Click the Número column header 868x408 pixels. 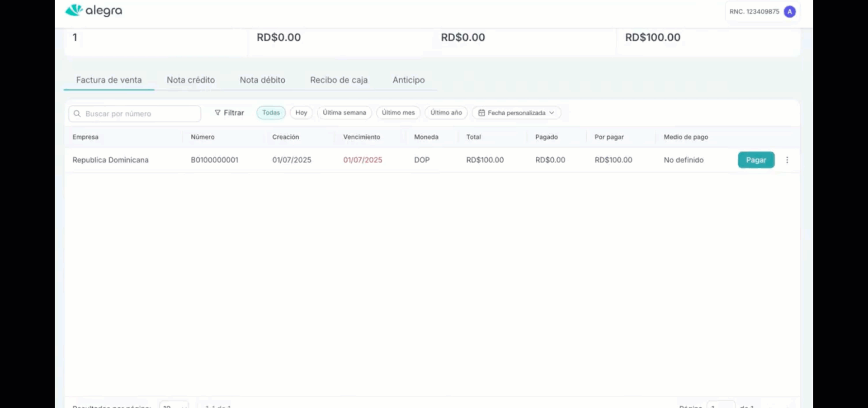pyautogui.click(x=203, y=137)
